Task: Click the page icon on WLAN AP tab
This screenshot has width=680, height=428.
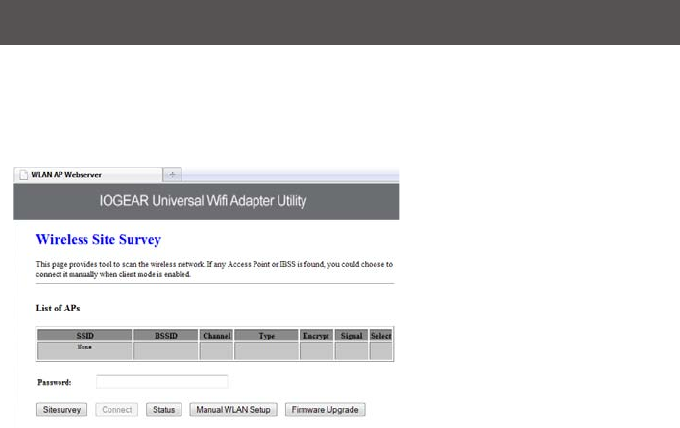Action: [x=24, y=175]
